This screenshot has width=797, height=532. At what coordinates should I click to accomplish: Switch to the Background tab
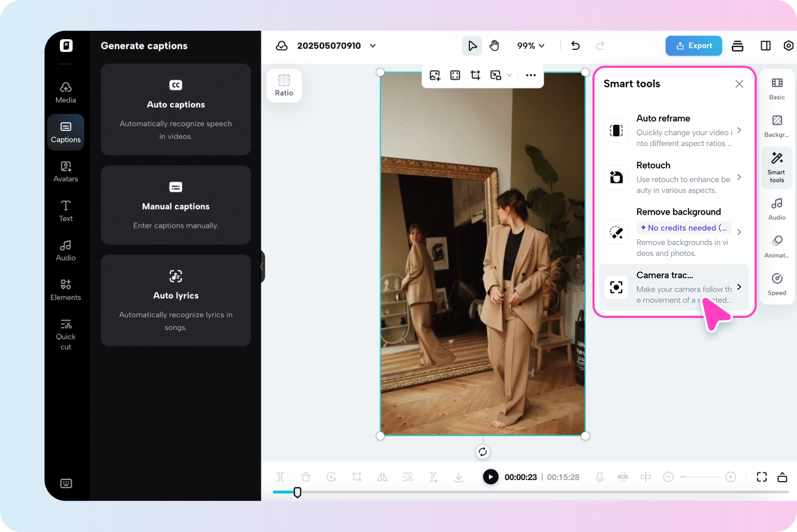[777, 127]
